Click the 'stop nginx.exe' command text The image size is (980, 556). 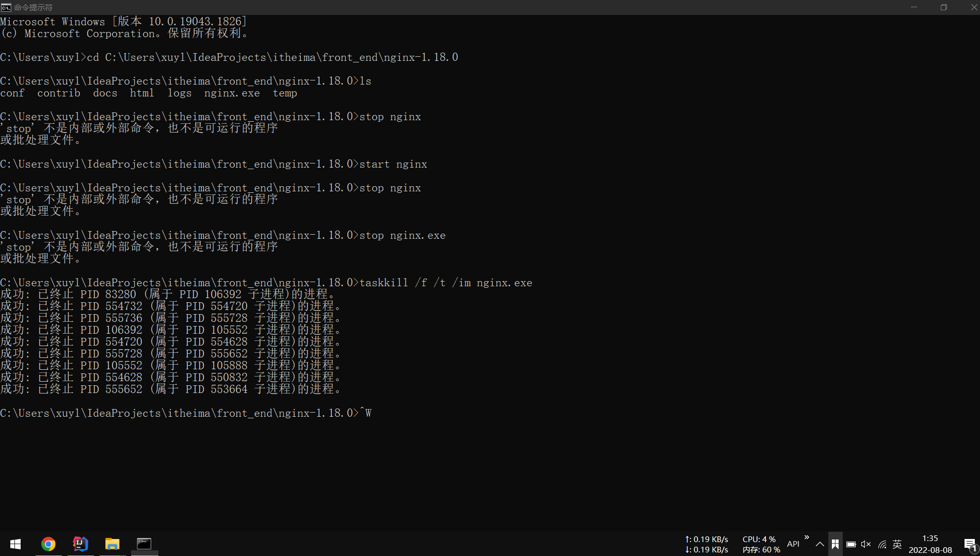pyautogui.click(x=403, y=235)
